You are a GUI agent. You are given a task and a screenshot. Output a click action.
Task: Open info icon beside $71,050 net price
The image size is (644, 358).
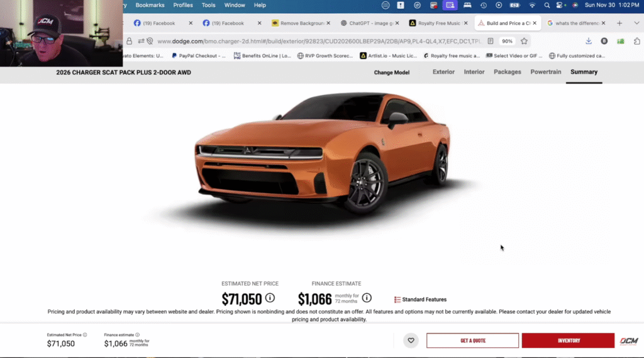(x=270, y=298)
